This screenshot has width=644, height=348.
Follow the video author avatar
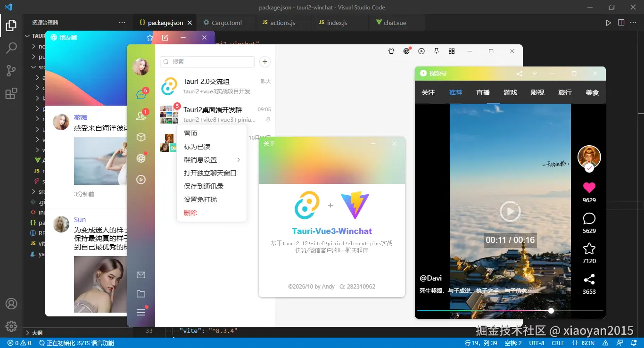pos(589,157)
